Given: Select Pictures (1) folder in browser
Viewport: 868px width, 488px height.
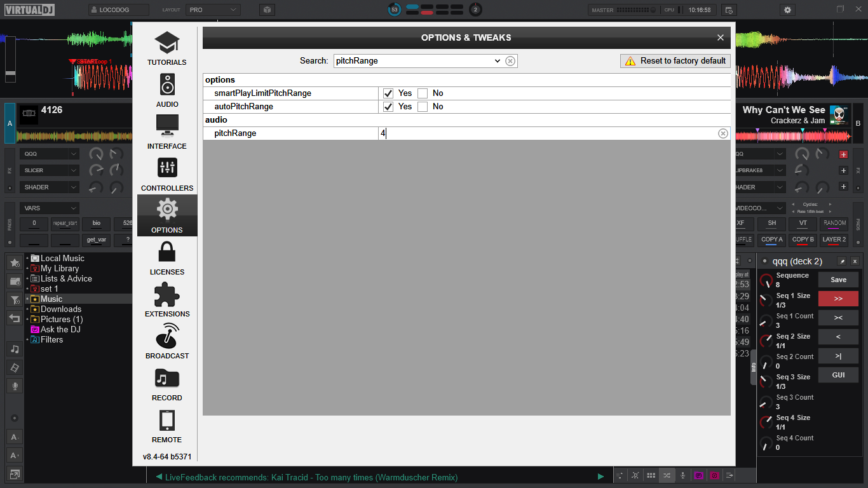Looking at the screenshot, I should click(62, 320).
